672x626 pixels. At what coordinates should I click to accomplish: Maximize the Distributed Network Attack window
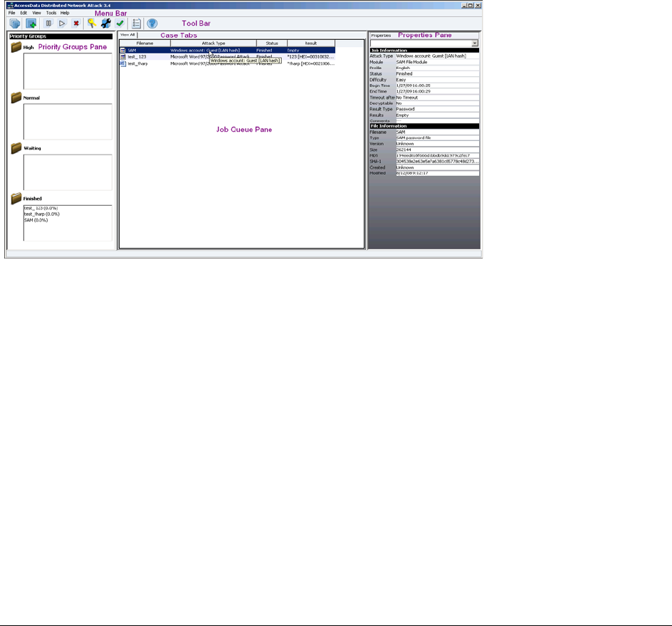click(x=471, y=6)
